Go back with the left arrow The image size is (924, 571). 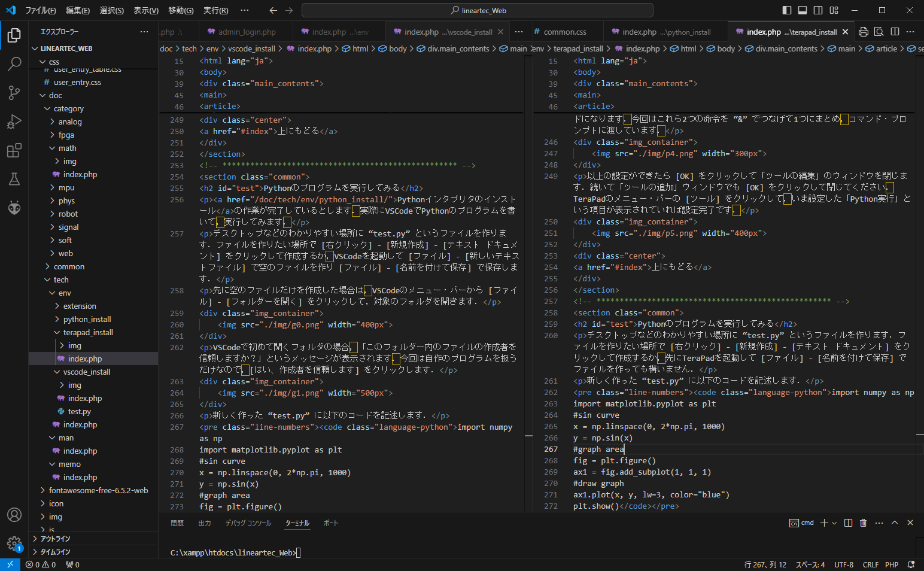click(x=273, y=10)
